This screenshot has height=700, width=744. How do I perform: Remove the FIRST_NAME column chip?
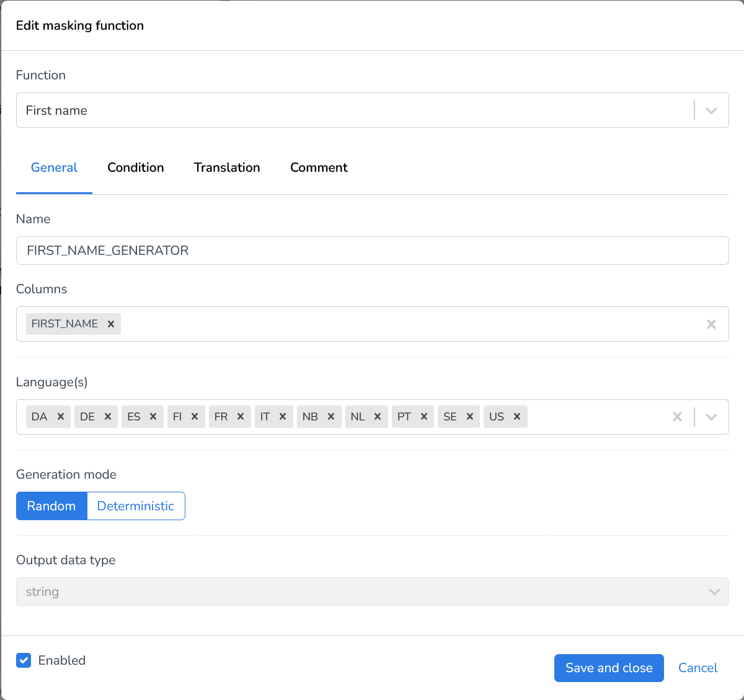110,323
